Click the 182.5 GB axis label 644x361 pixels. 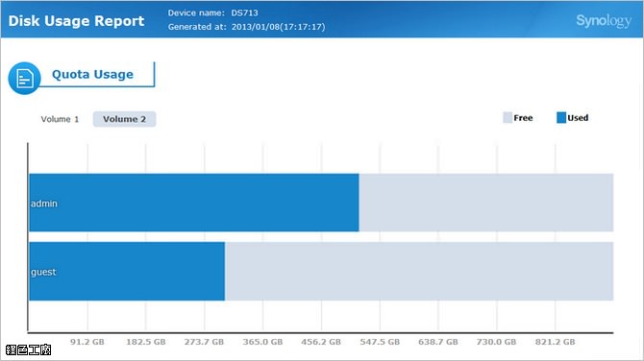pos(146,342)
